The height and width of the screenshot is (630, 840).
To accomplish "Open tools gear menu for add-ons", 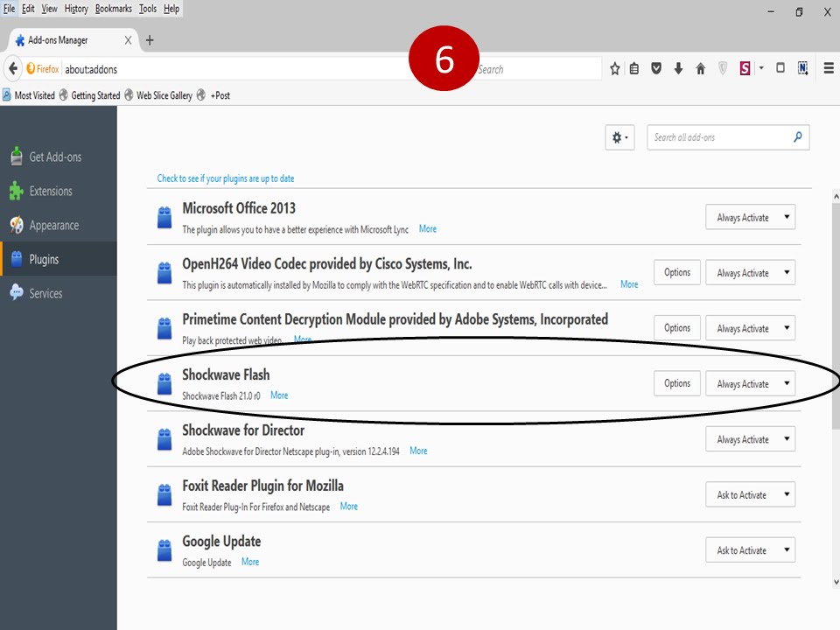I will pos(619,137).
